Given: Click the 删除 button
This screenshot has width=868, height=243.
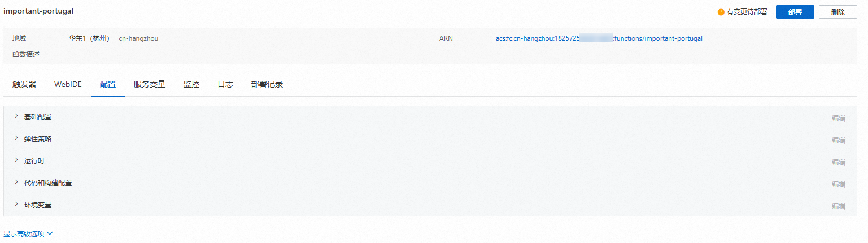Looking at the screenshot, I should (x=838, y=12).
